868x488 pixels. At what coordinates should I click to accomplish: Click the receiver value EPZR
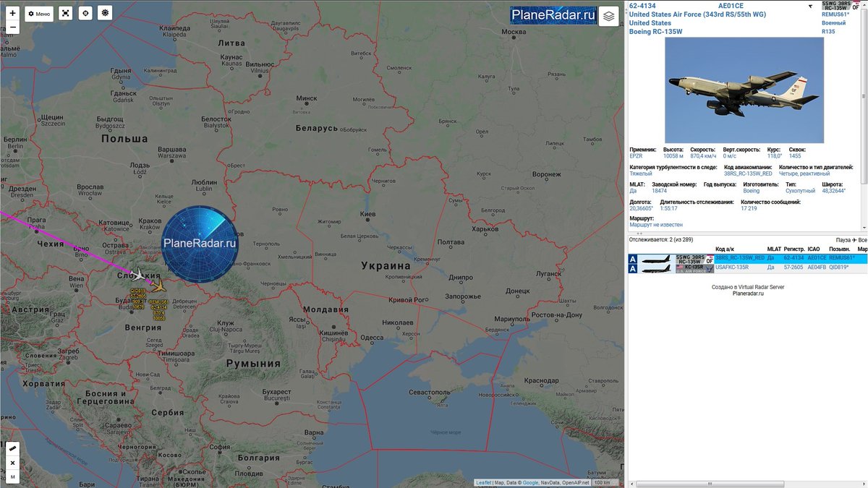point(637,156)
